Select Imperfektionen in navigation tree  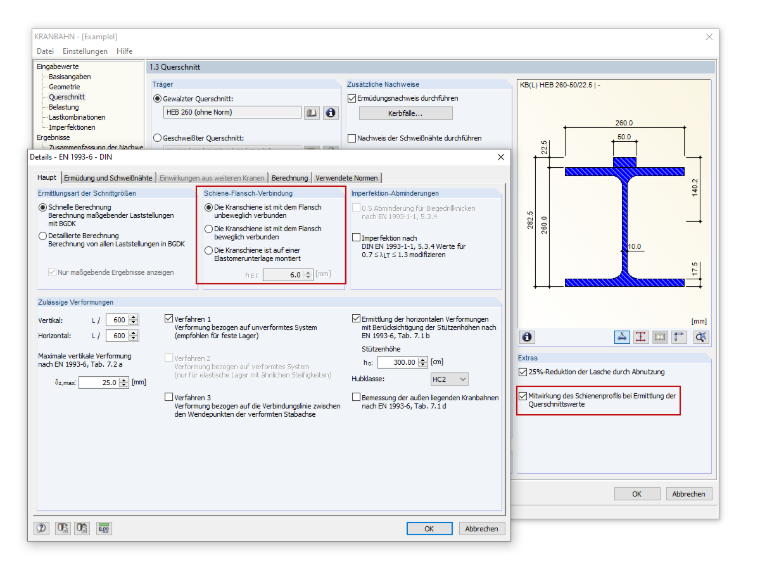click(72, 127)
